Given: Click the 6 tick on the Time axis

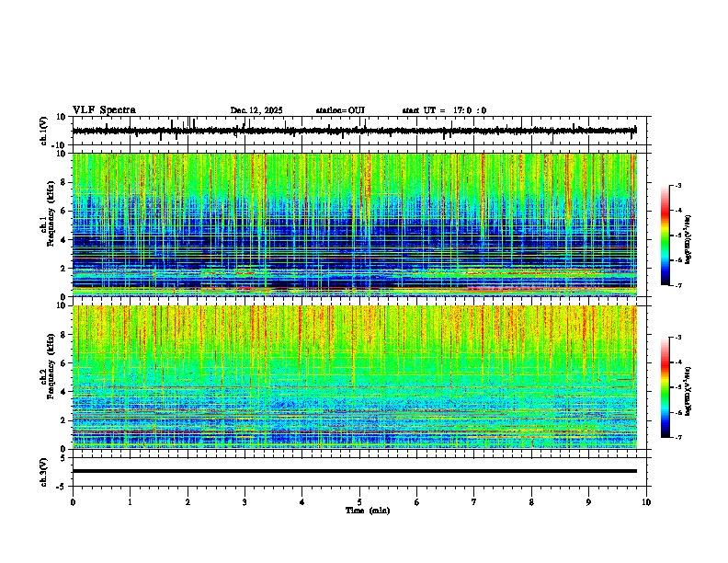Looking at the screenshot, I should click(x=417, y=502).
